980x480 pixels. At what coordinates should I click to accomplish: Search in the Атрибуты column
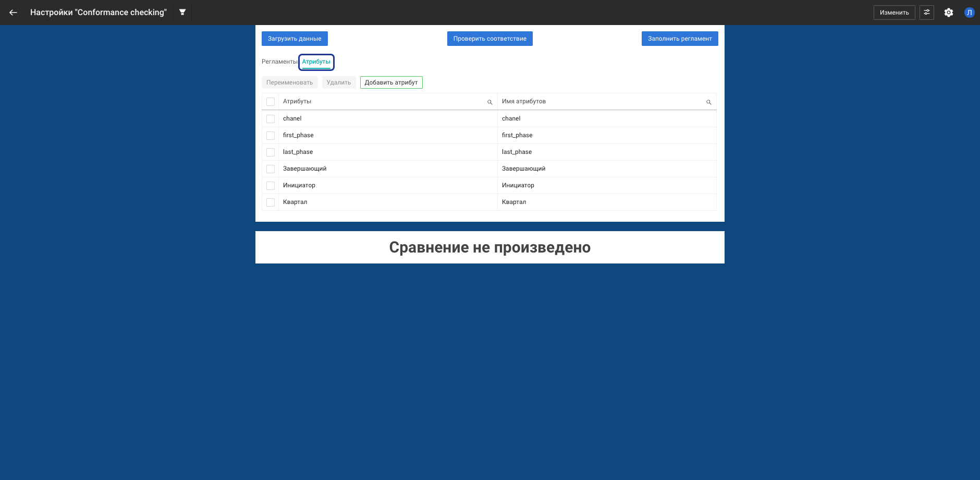point(489,102)
